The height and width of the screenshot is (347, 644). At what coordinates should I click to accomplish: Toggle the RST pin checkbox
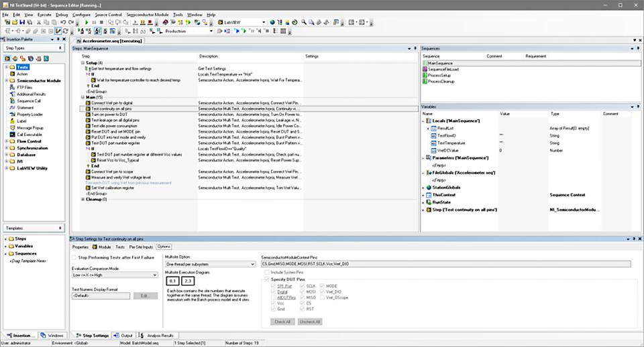point(303,309)
